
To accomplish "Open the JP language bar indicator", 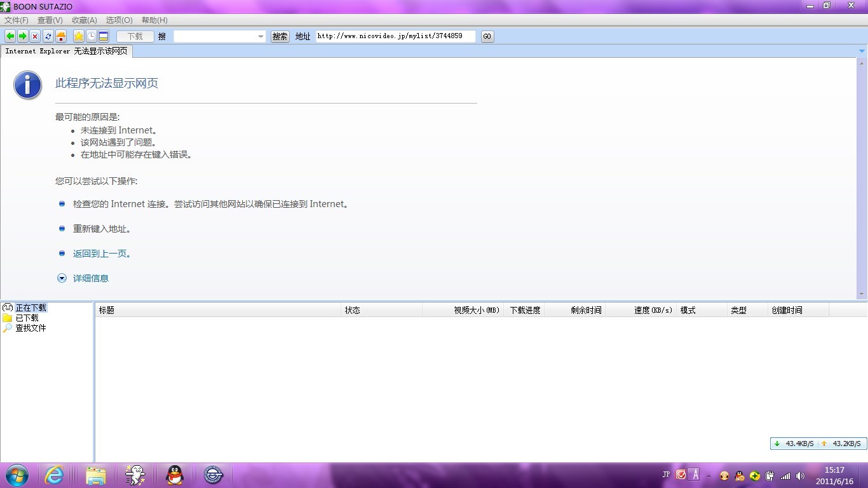I will coord(666,474).
